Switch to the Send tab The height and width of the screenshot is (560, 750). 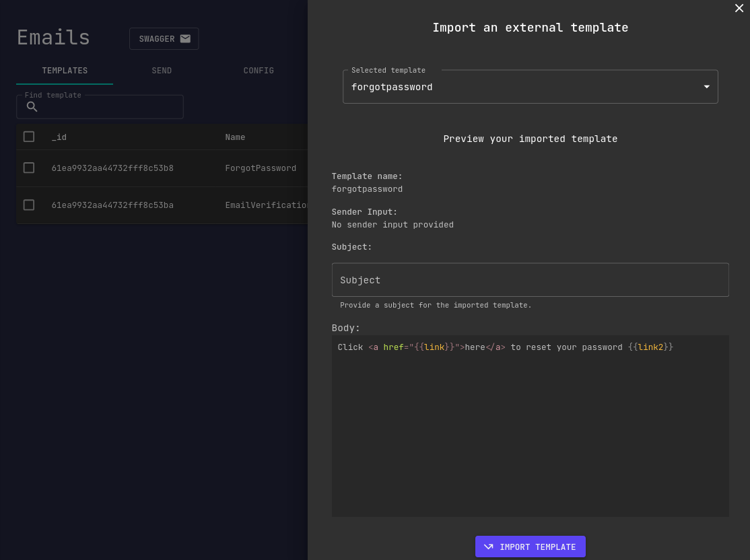pos(162,71)
